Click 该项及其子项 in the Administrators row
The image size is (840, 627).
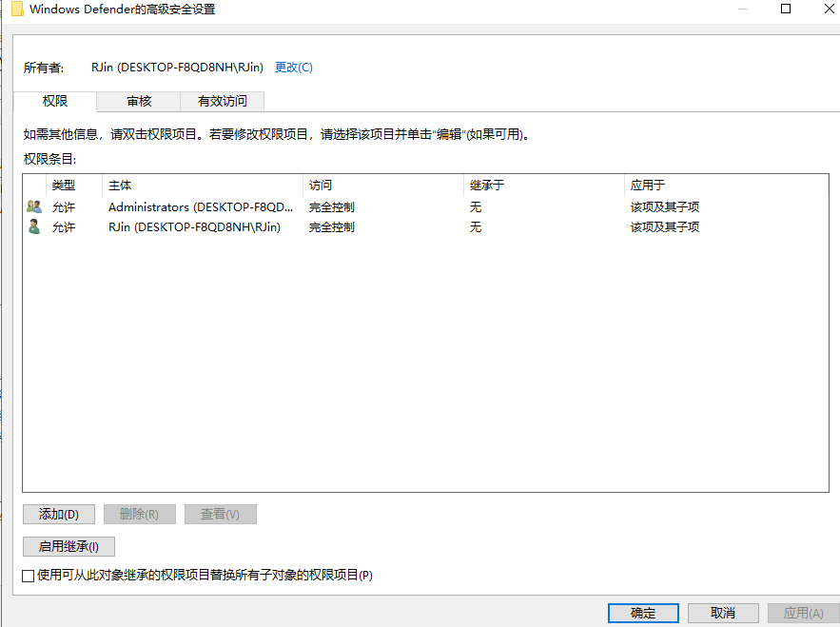[665, 206]
